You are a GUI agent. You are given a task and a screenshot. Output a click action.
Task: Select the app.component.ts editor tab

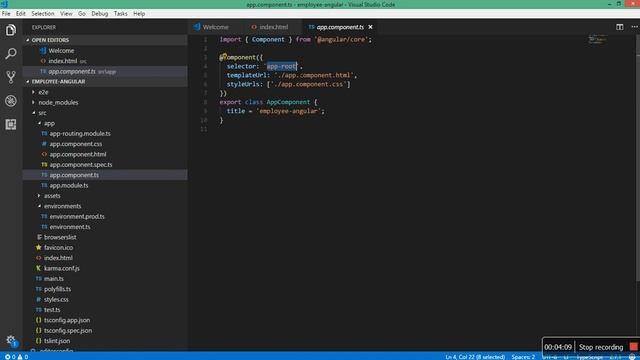[340, 27]
